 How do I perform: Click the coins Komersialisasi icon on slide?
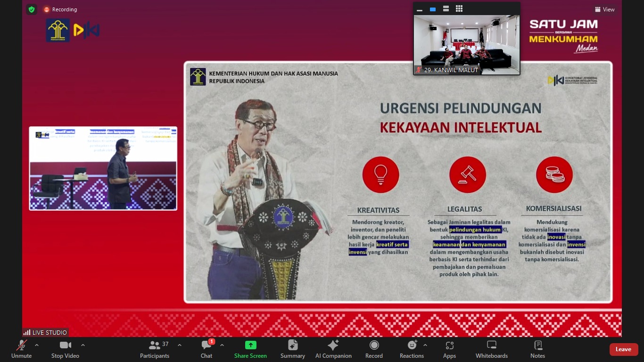554,175
